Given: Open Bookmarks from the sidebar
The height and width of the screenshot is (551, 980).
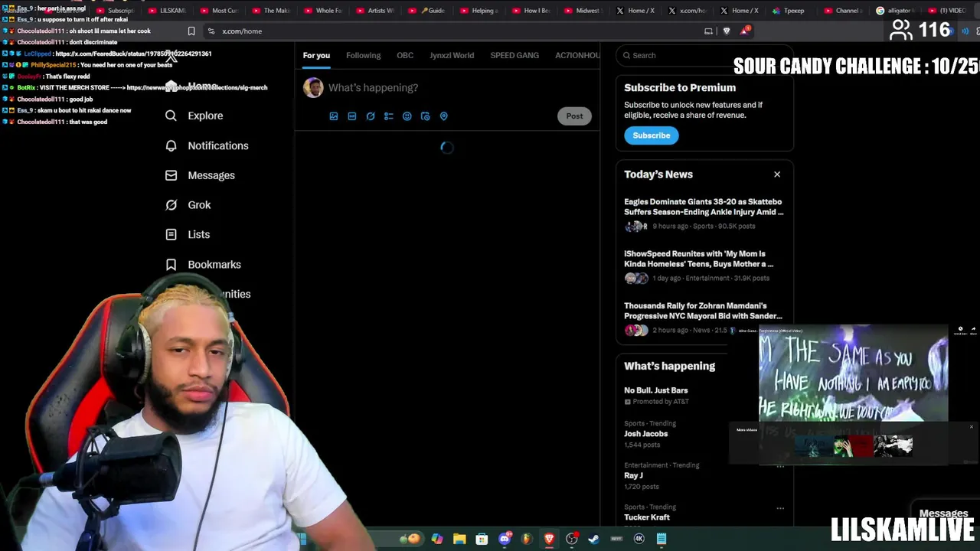Looking at the screenshot, I should pyautogui.click(x=204, y=264).
